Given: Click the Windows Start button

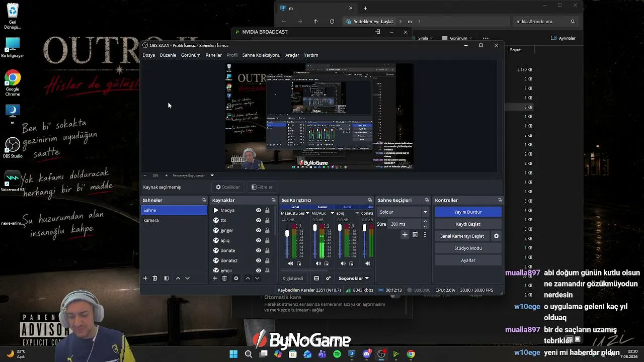Looking at the screenshot, I should tap(233, 354).
